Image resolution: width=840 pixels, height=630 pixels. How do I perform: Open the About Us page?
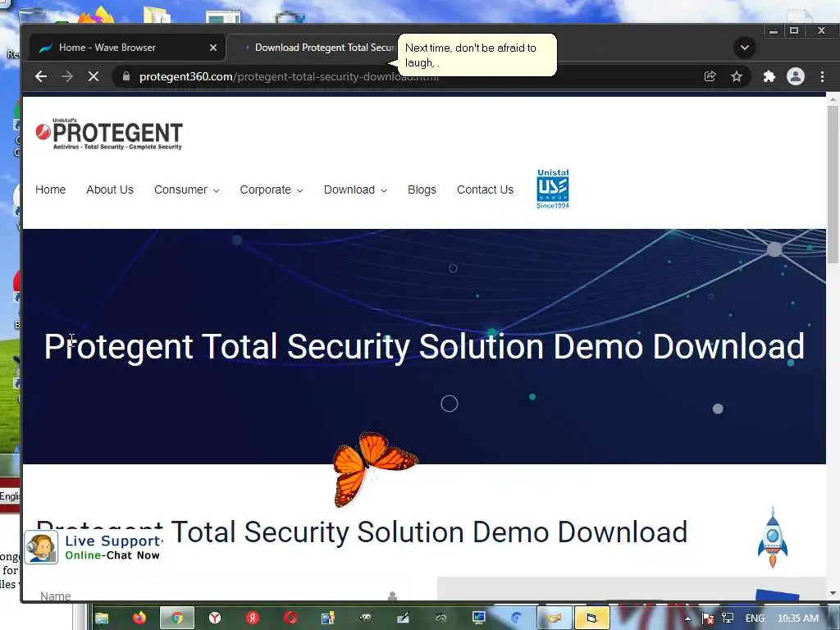click(110, 189)
